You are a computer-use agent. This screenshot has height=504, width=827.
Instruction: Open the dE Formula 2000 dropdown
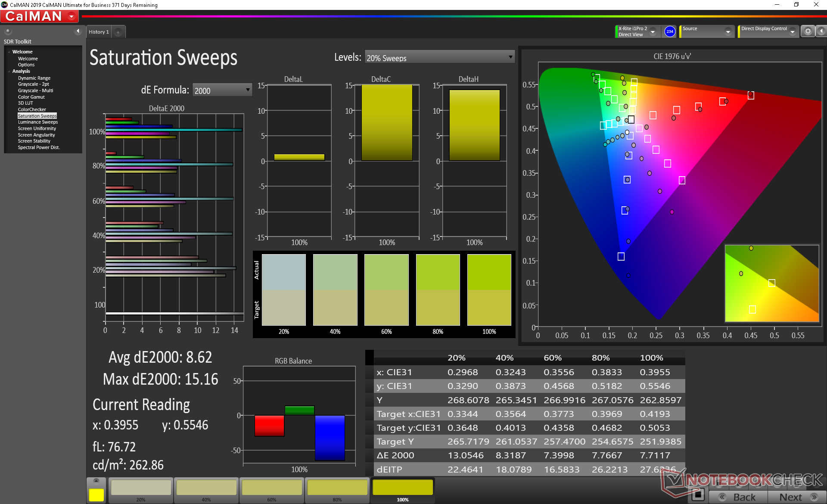click(222, 90)
